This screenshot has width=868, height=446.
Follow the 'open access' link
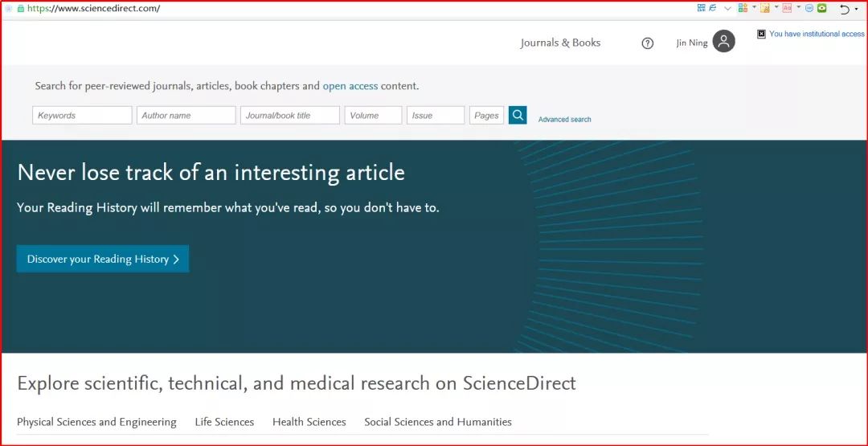click(x=350, y=86)
